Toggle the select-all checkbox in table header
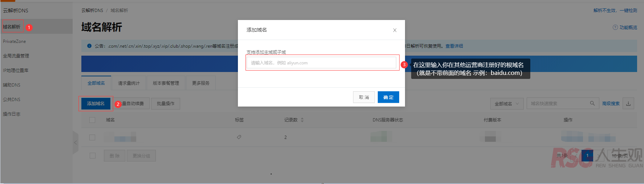644x184 pixels. (92, 120)
